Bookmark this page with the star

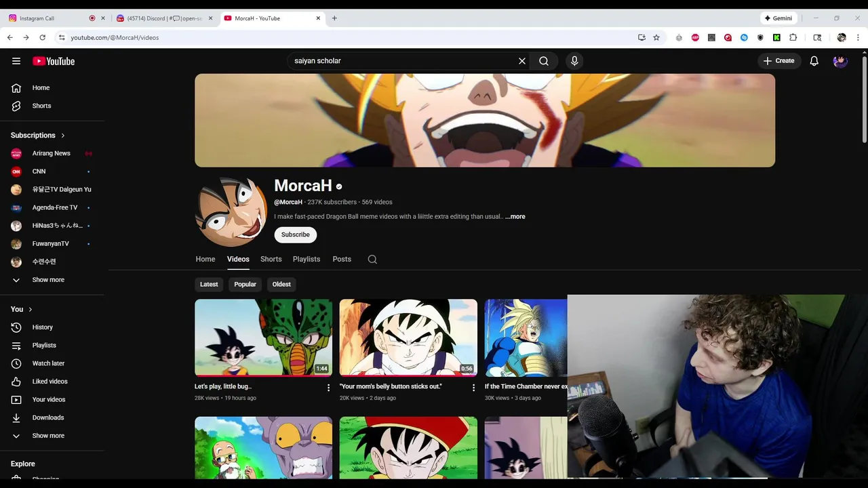click(656, 38)
